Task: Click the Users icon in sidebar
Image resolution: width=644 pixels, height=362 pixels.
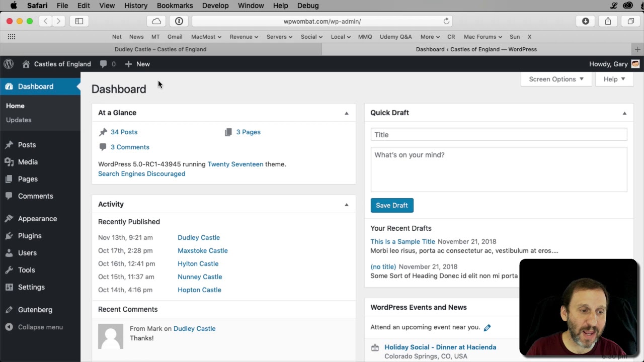Action: pos(9,253)
